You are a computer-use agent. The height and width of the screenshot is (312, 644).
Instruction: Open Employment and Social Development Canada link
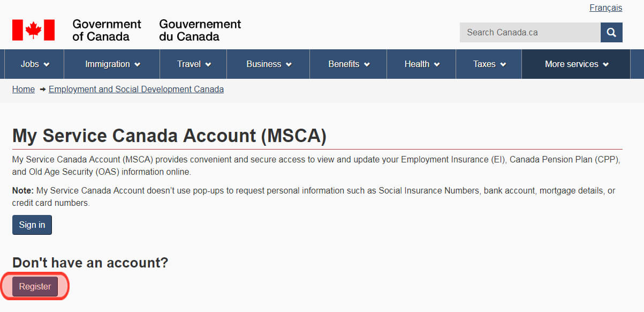click(x=135, y=89)
